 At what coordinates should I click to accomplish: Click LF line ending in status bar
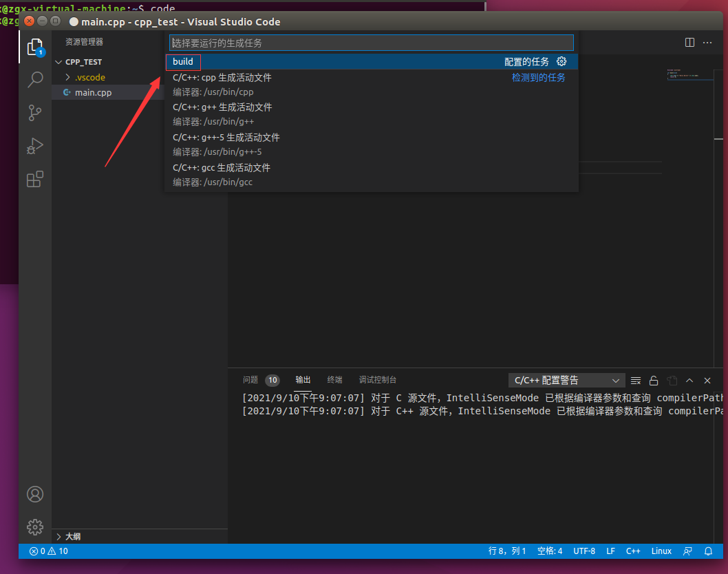(x=610, y=551)
